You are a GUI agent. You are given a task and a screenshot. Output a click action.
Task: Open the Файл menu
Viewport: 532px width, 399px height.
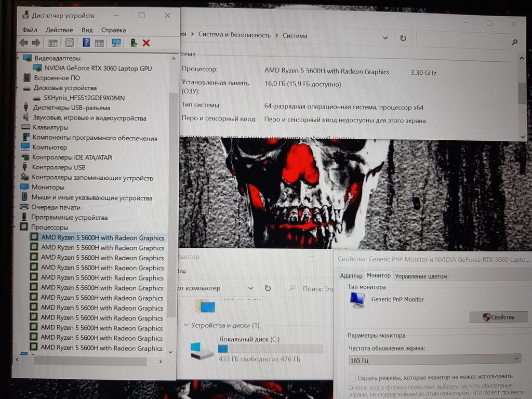click(x=30, y=30)
